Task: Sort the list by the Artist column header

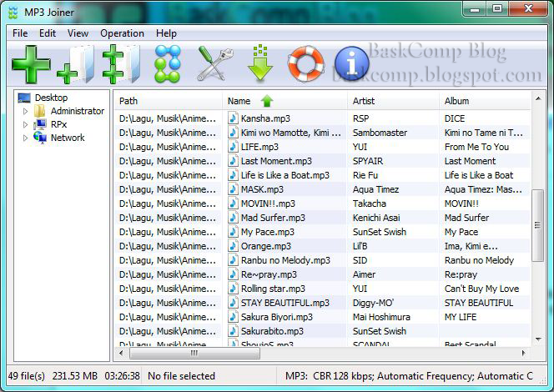Action: coord(393,101)
